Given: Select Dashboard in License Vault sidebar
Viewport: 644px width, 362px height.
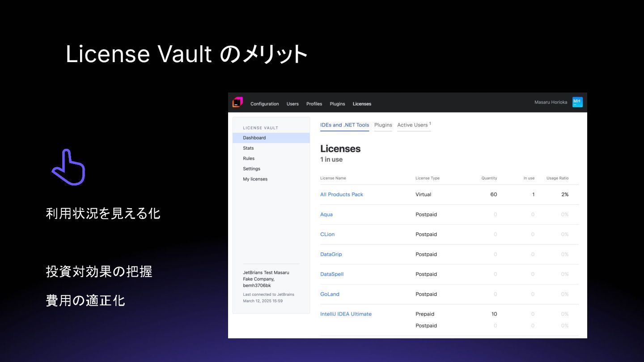Looking at the screenshot, I should 271,138.
